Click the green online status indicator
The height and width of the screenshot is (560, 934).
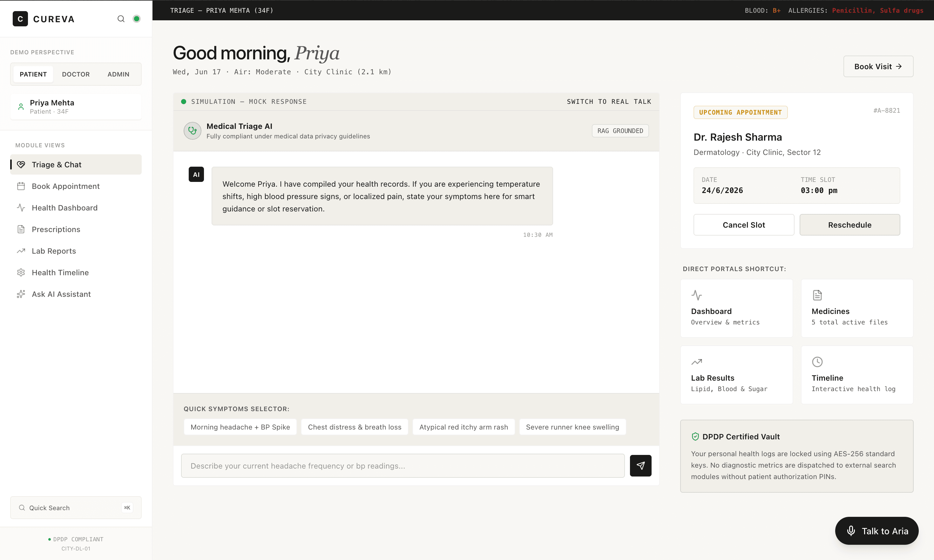click(137, 19)
